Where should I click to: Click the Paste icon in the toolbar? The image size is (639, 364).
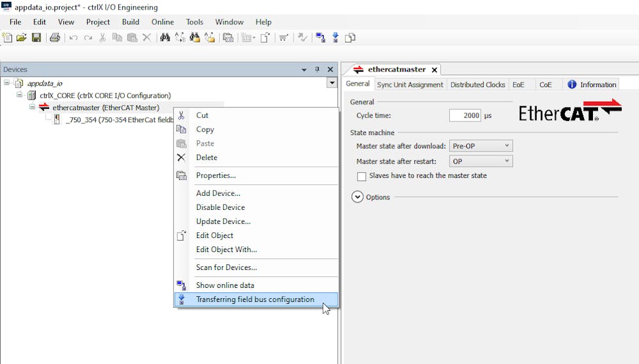(132, 38)
